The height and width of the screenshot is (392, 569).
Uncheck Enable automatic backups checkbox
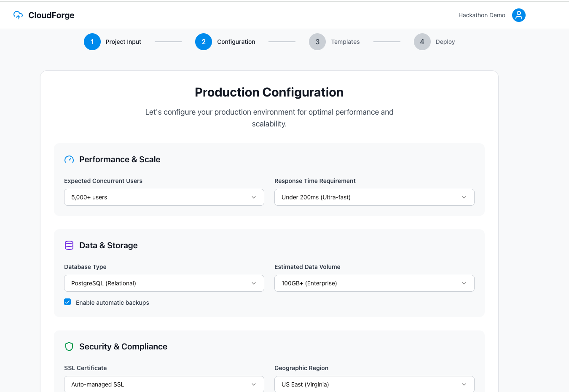click(67, 302)
